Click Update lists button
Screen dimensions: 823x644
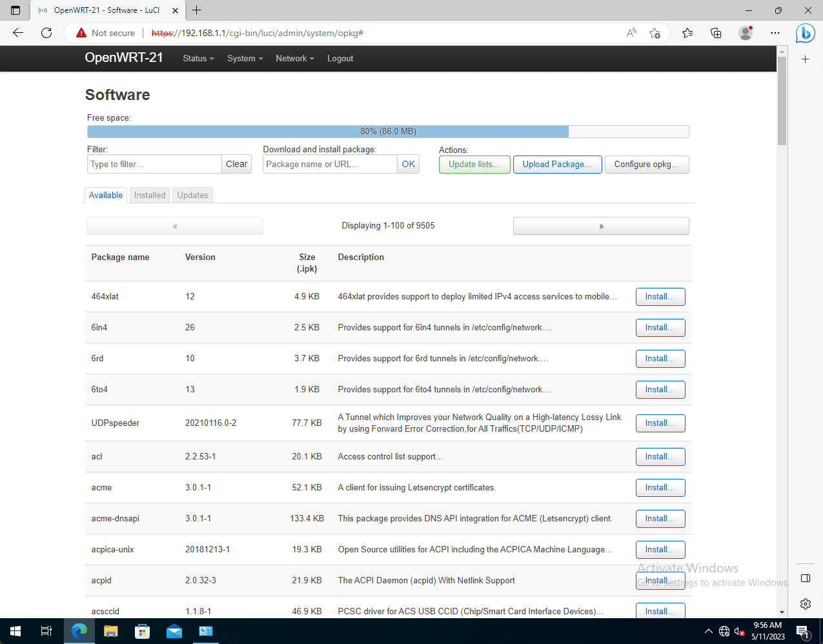tap(474, 165)
